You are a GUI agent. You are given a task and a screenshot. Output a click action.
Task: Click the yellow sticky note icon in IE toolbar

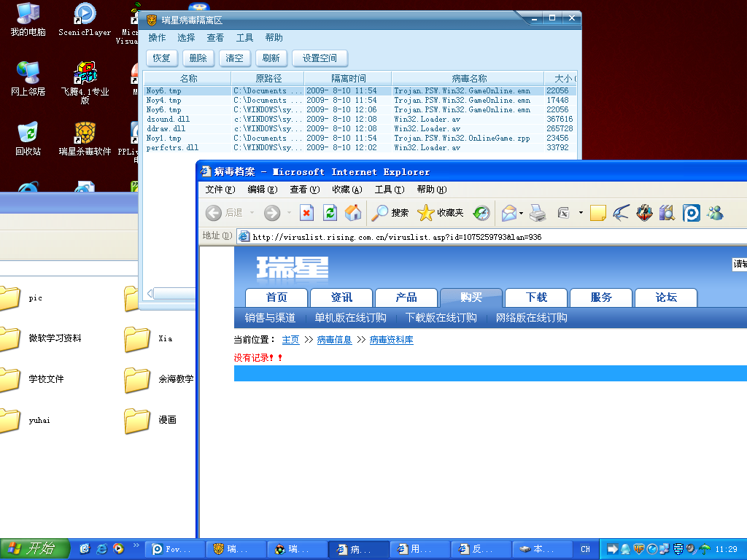click(598, 213)
